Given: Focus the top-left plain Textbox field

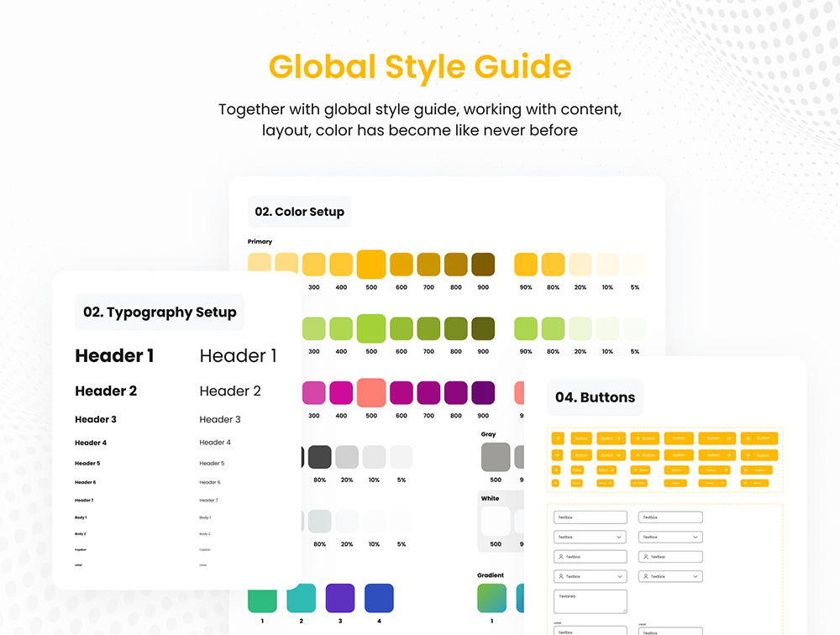Looking at the screenshot, I should tap(591, 517).
